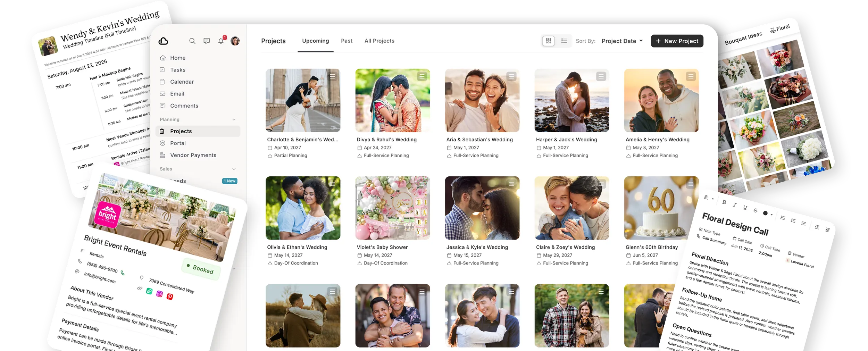Open Bright Event Rentals Instagram icon
The image size is (868, 351).
[159, 294]
